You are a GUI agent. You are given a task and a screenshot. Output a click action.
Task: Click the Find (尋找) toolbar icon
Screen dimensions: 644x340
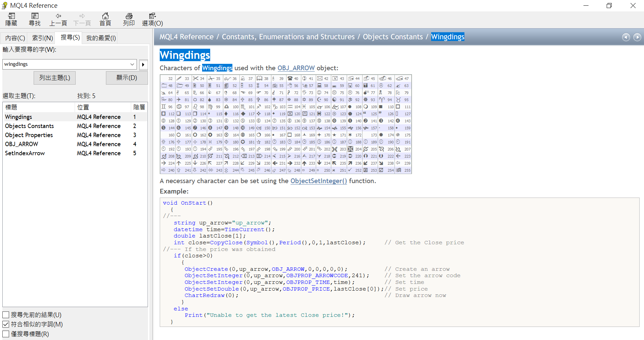[35, 19]
